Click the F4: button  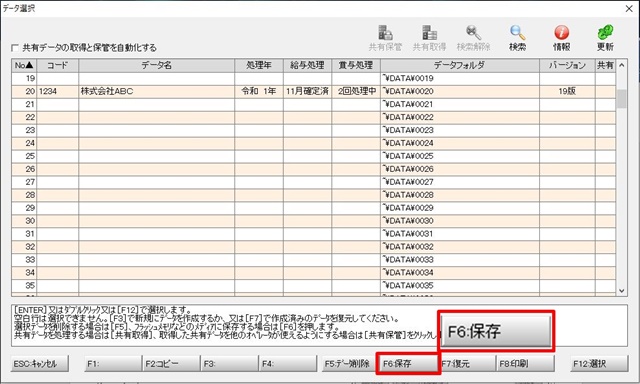tap(288, 364)
